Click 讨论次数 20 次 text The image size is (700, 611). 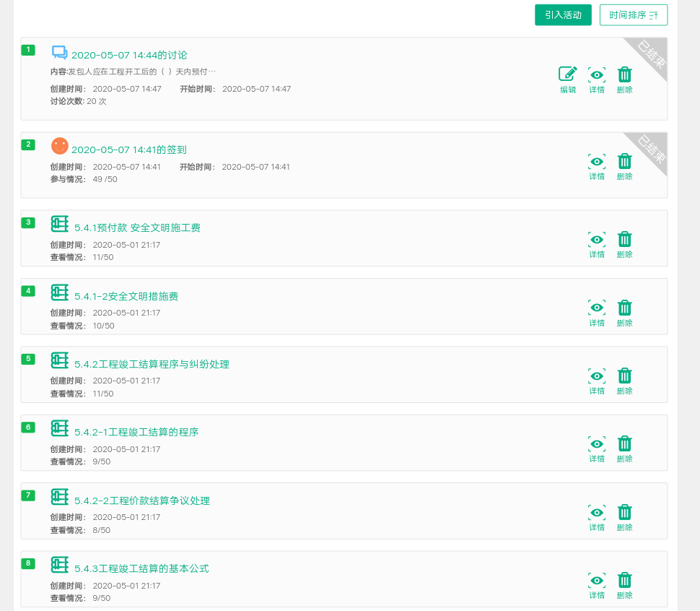(x=78, y=101)
